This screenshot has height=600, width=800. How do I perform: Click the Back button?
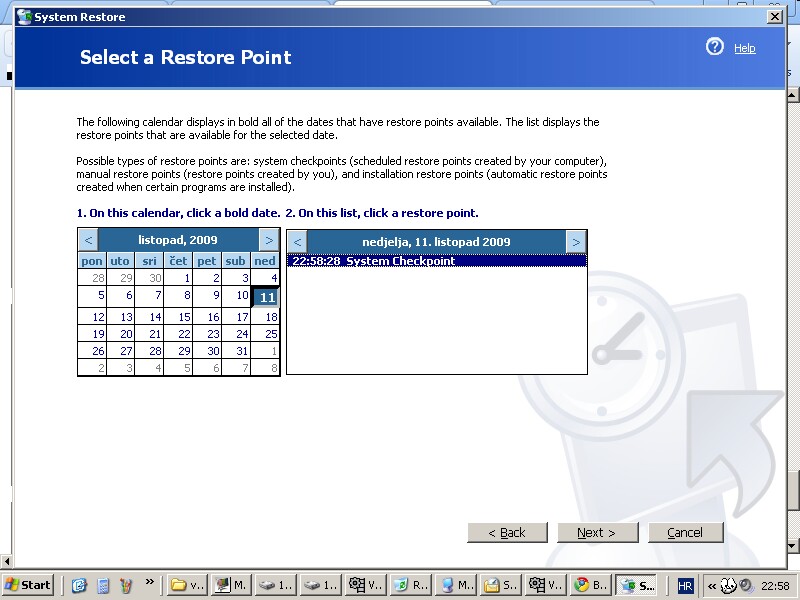[507, 533]
